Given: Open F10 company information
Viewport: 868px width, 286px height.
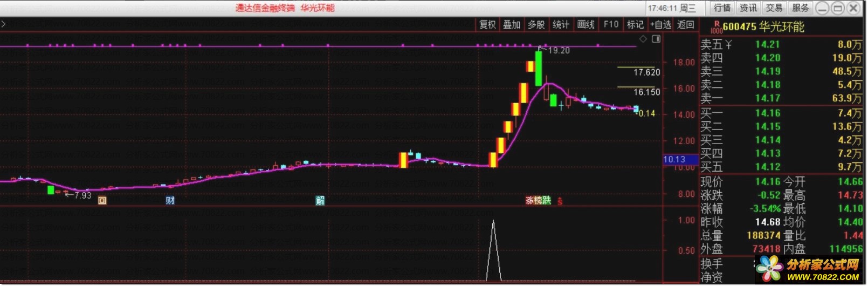Looking at the screenshot, I should pyautogui.click(x=611, y=24).
